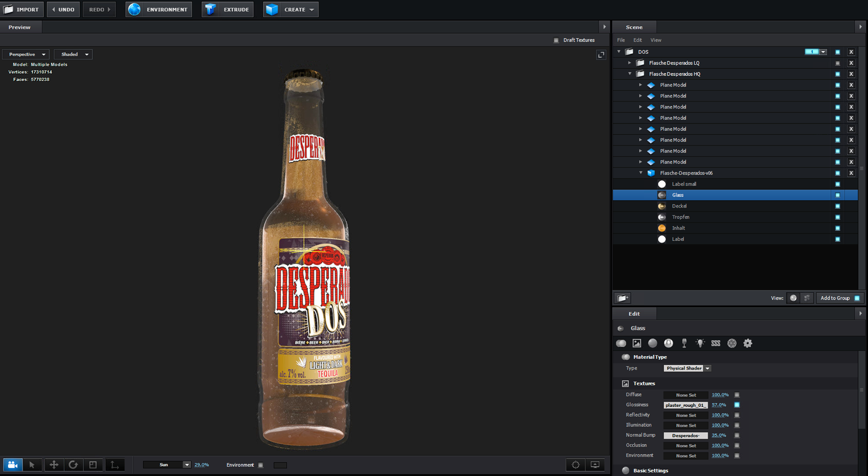
Task: Open the SSS subsurface scattering section
Action: [716, 343]
